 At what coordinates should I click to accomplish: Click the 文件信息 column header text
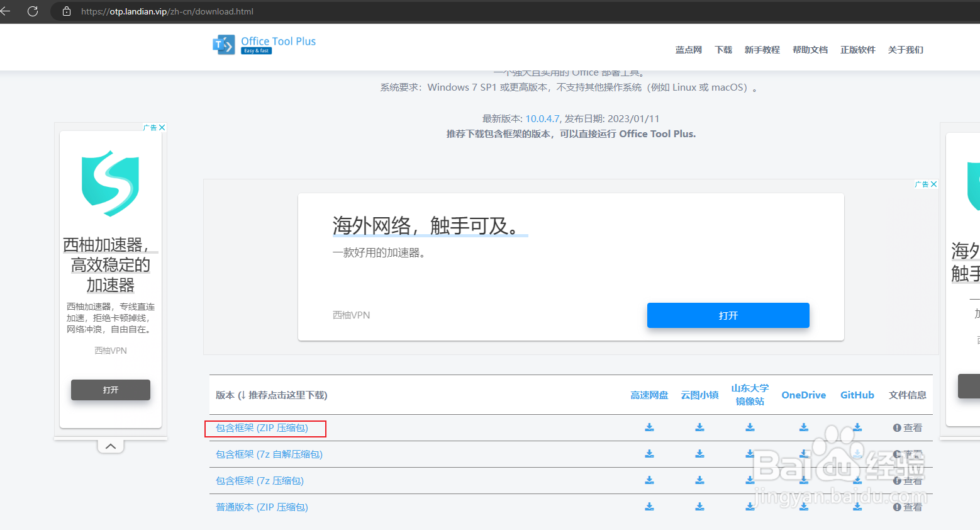pyautogui.click(x=908, y=395)
